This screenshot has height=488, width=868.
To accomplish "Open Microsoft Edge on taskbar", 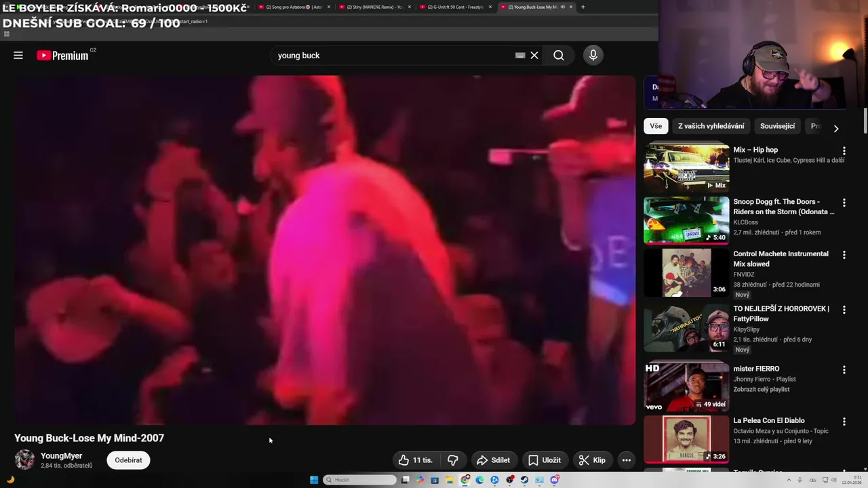I will pyautogui.click(x=479, y=480).
